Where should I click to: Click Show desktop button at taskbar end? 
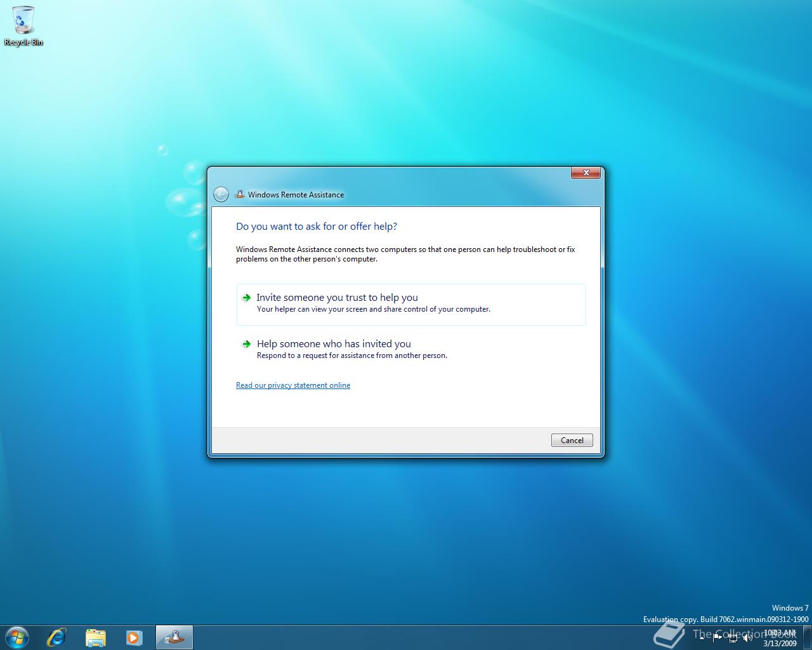pos(807,637)
